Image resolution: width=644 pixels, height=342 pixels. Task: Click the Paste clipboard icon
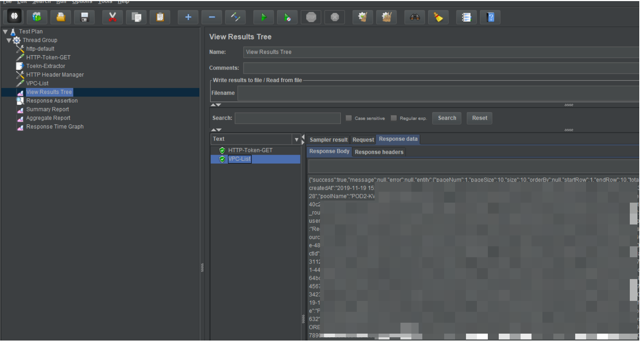coord(160,17)
